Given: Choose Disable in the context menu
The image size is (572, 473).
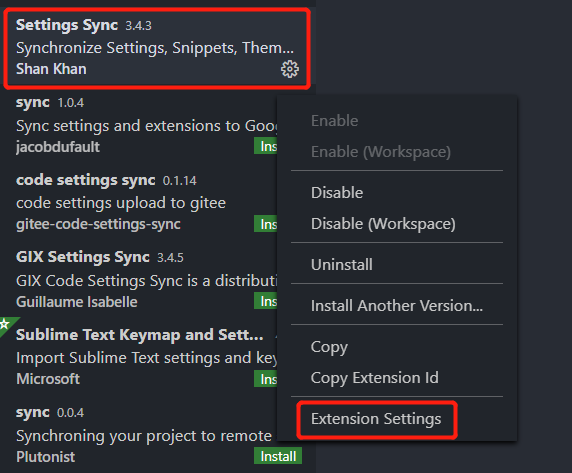Looking at the screenshot, I should tap(337, 193).
